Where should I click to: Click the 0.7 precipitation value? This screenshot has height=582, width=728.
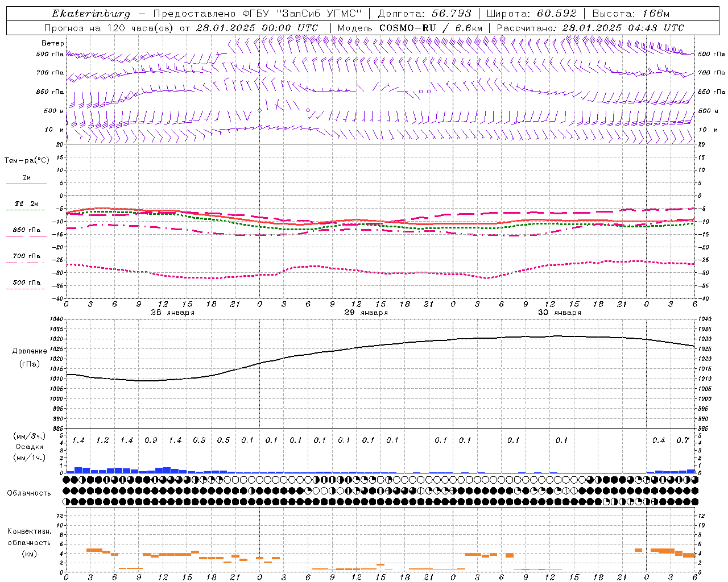pyautogui.click(x=682, y=440)
